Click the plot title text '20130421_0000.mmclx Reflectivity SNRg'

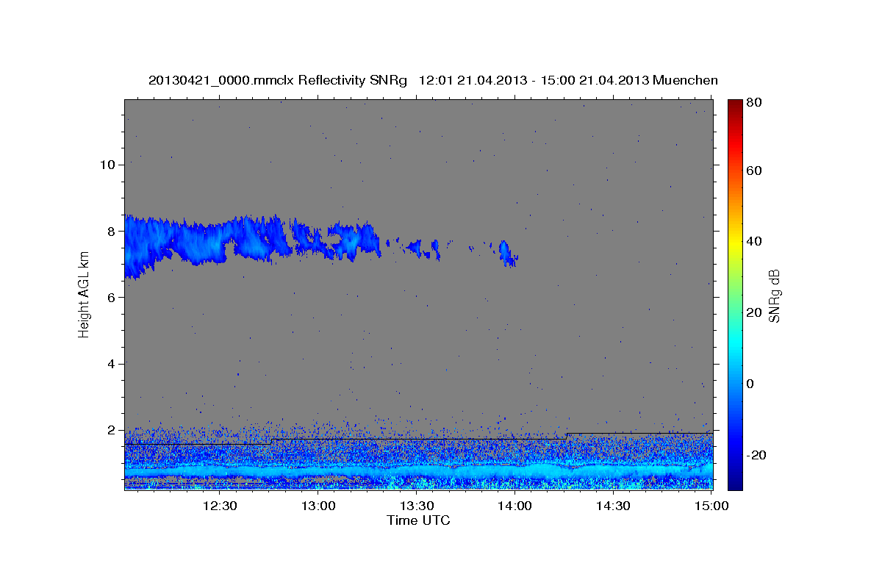click(278, 80)
